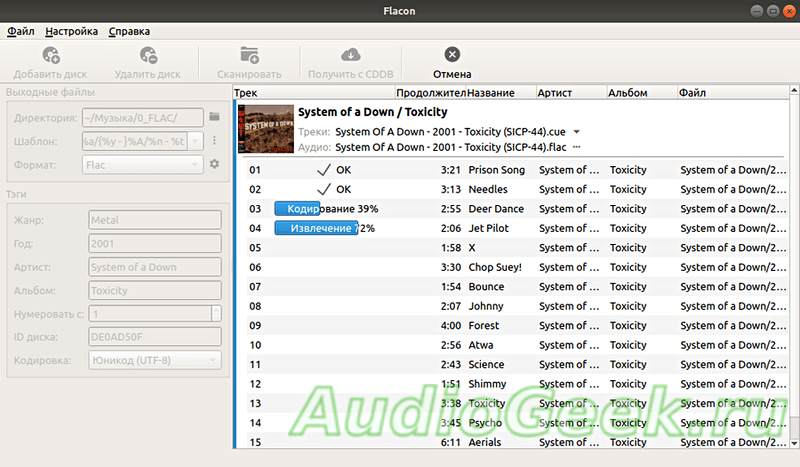Click the OK status of track 02
This screenshot has width=800, height=467.
tap(334, 189)
